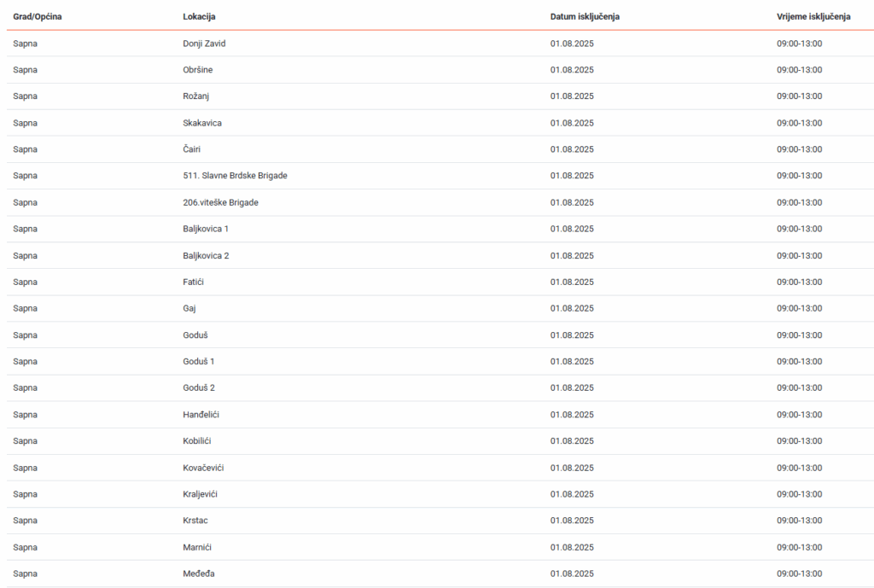874x588 pixels.
Task: Click the Vrijeme isključenja column header
Action: pyautogui.click(x=807, y=17)
